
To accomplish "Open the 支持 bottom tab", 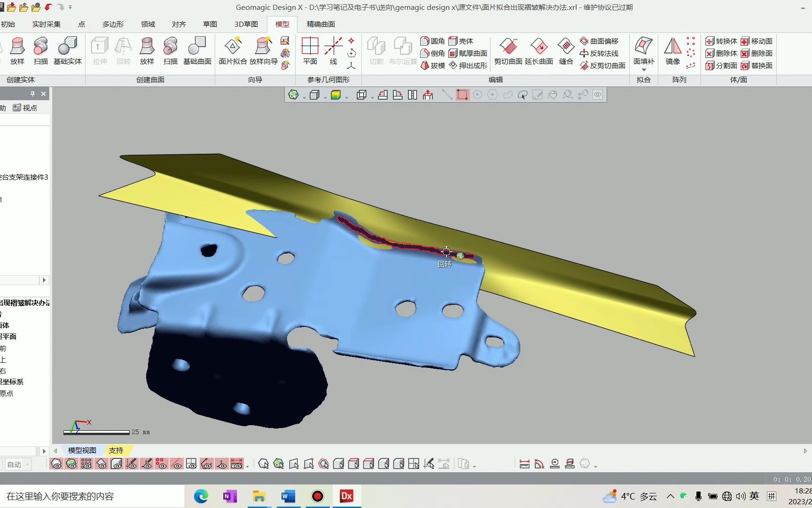I will coord(116,450).
